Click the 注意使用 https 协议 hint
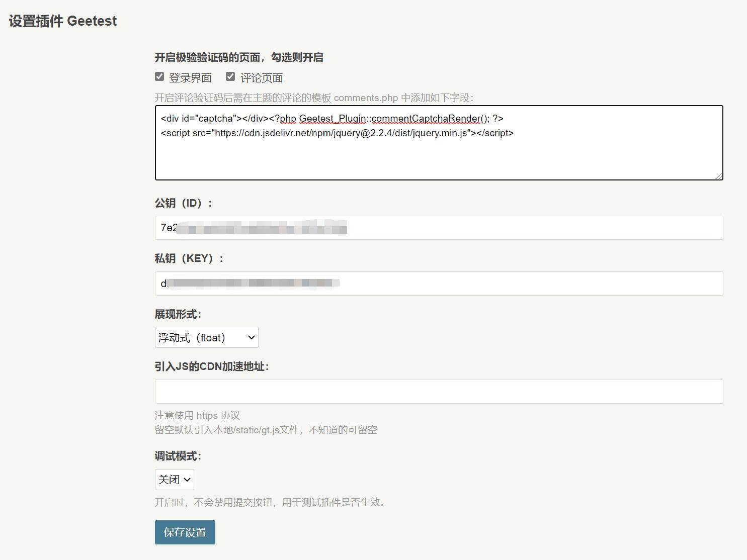 197,415
